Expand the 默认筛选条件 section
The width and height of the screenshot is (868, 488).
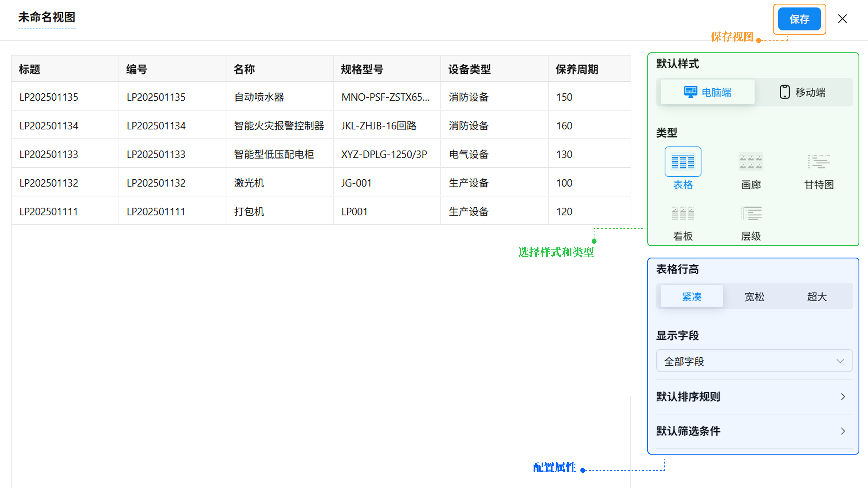(x=754, y=431)
